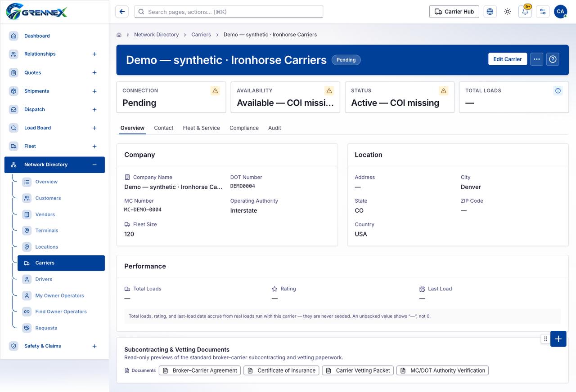Switch to the Contact tab
This screenshot has height=392, width=576.
pos(164,128)
